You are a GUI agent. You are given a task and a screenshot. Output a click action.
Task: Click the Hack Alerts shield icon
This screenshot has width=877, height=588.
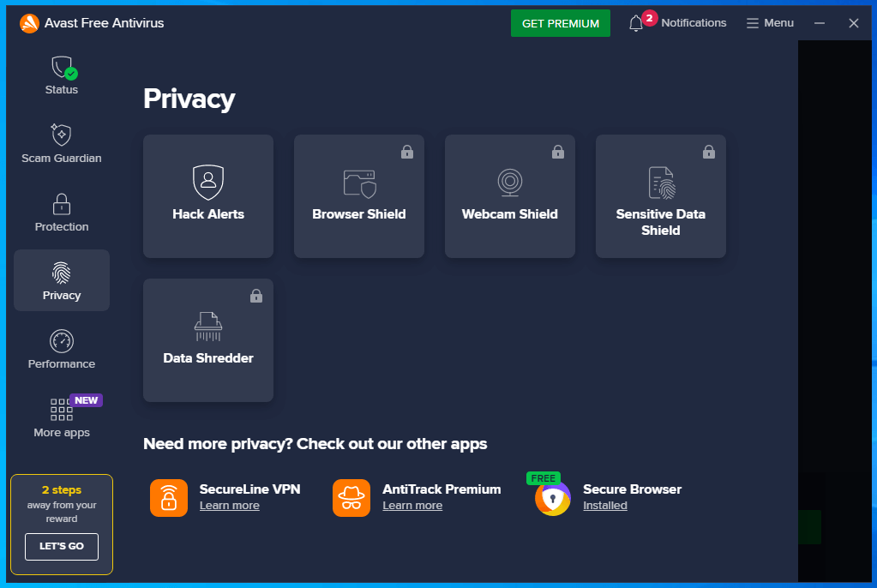(x=208, y=182)
